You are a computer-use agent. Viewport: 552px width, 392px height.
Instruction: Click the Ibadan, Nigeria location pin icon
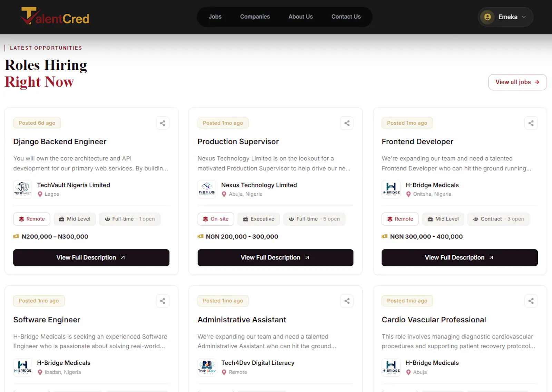(x=40, y=372)
